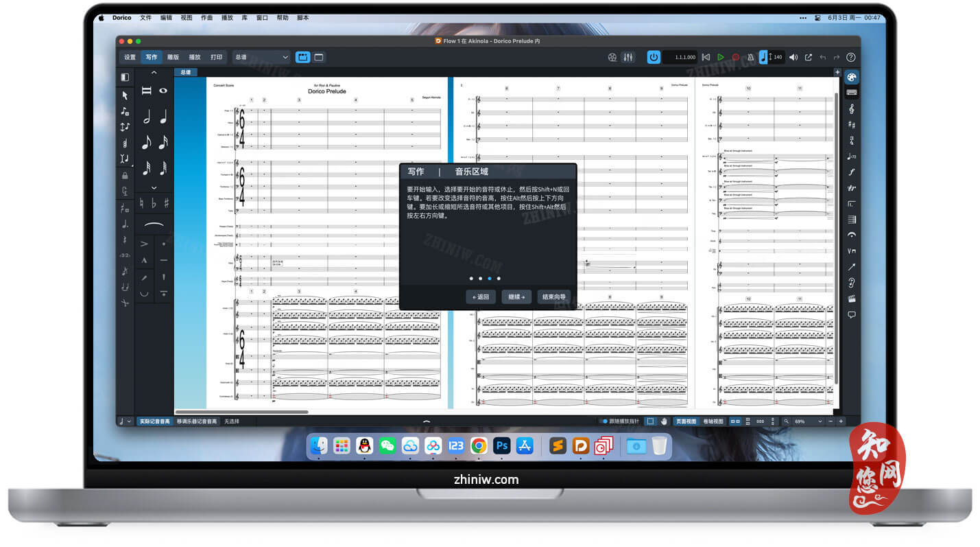
Task: Open the 69% zoom level dropdown
Action: click(x=808, y=421)
